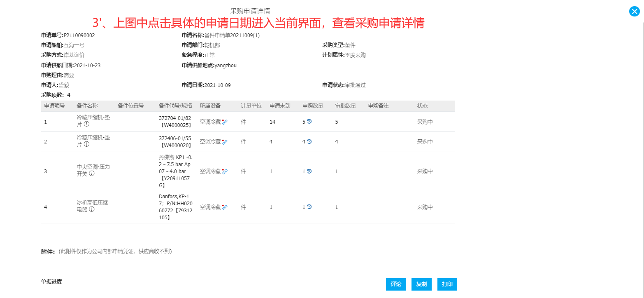644x298 pixels.
Task: Click spec text 丹佛斯 KP1 【Y20911057G】
Action: (x=176, y=171)
